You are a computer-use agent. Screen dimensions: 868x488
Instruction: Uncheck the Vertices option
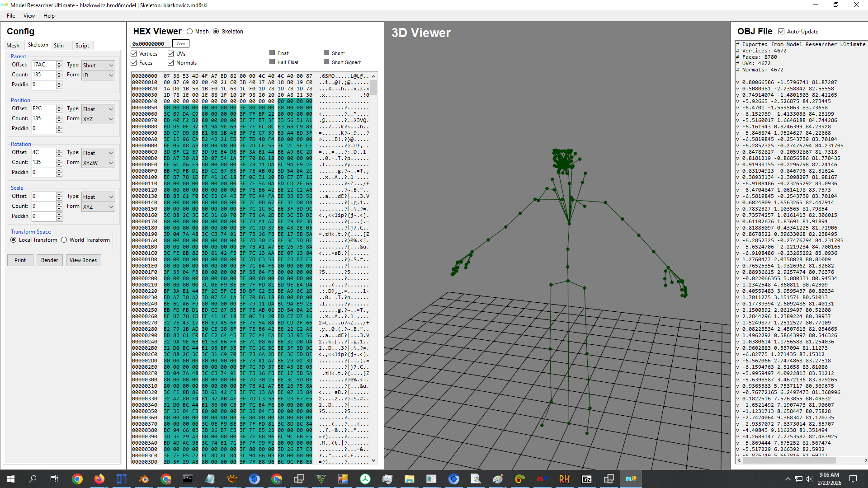tap(134, 53)
